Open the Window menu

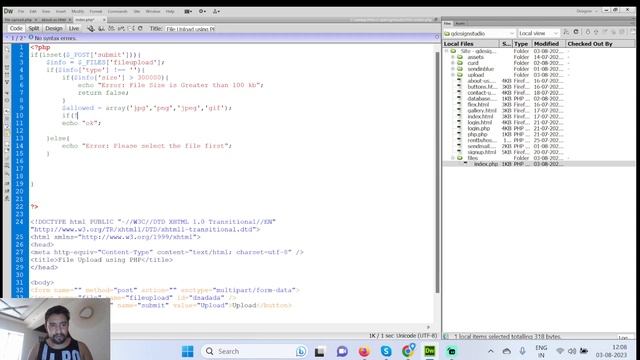(x=153, y=11)
